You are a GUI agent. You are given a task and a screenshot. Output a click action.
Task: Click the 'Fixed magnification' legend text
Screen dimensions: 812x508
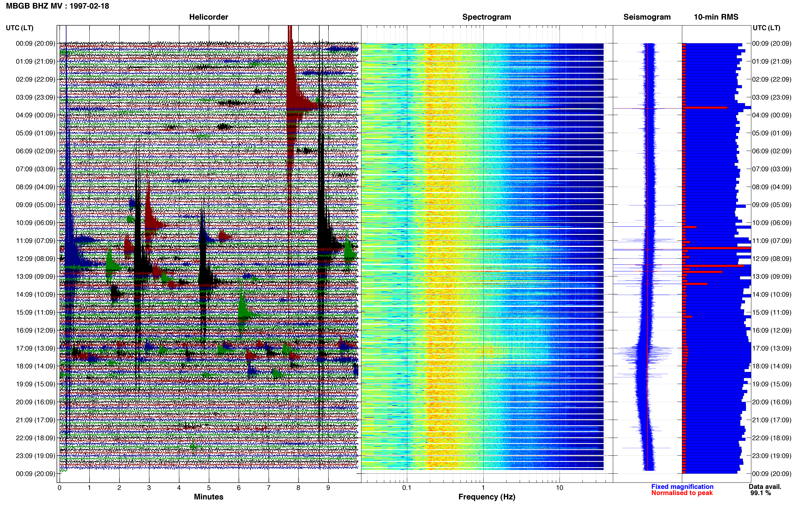pos(682,486)
